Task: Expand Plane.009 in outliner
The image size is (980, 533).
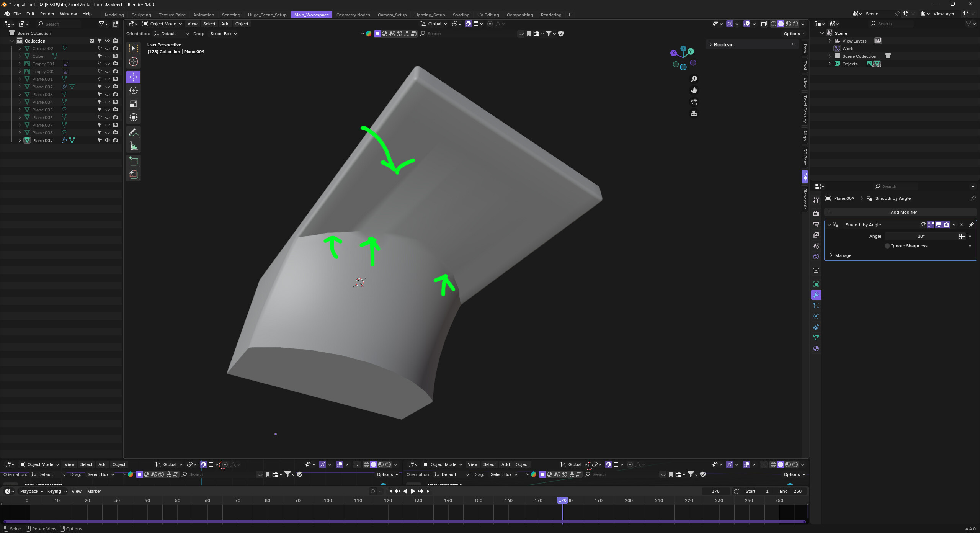Action: 20,140
